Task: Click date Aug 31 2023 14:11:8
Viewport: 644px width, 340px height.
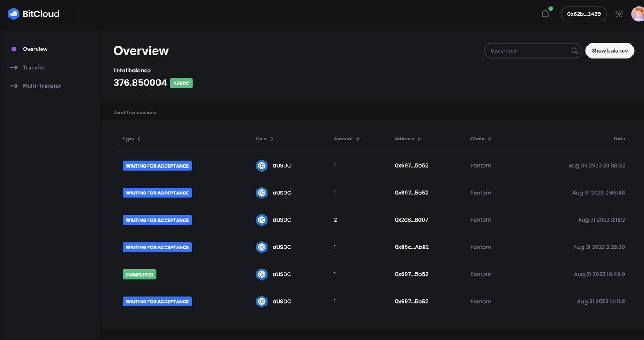Action: 601,302
